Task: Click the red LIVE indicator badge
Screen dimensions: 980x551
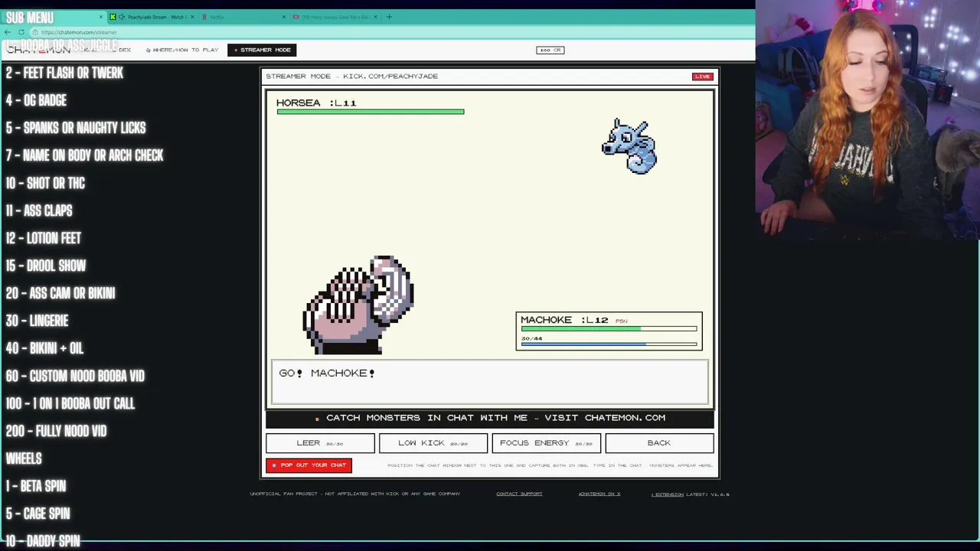Action: pyautogui.click(x=702, y=77)
